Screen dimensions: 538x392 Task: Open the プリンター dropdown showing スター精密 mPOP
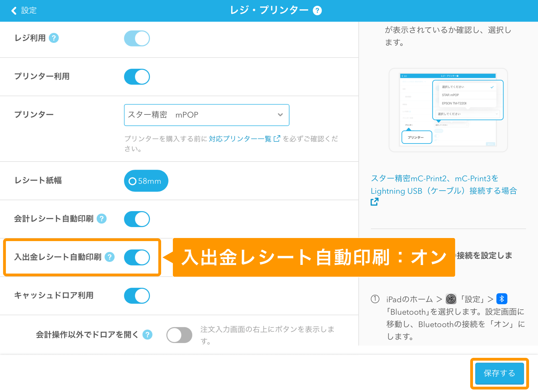pyautogui.click(x=207, y=115)
